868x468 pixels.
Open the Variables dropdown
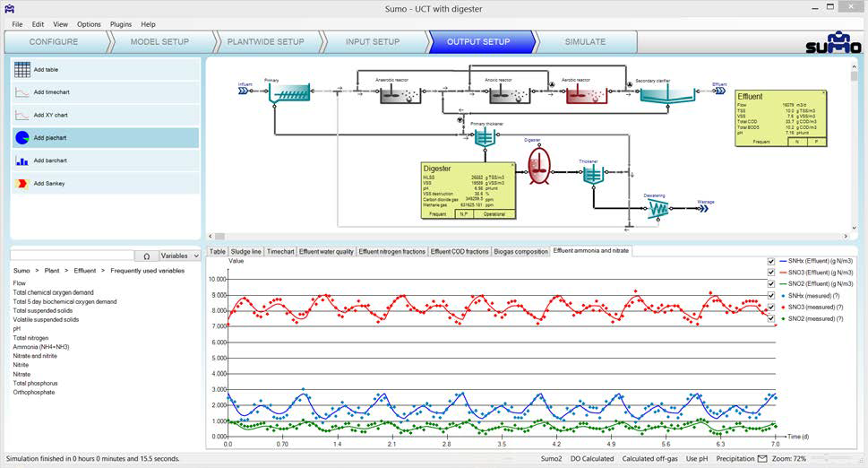coord(179,256)
